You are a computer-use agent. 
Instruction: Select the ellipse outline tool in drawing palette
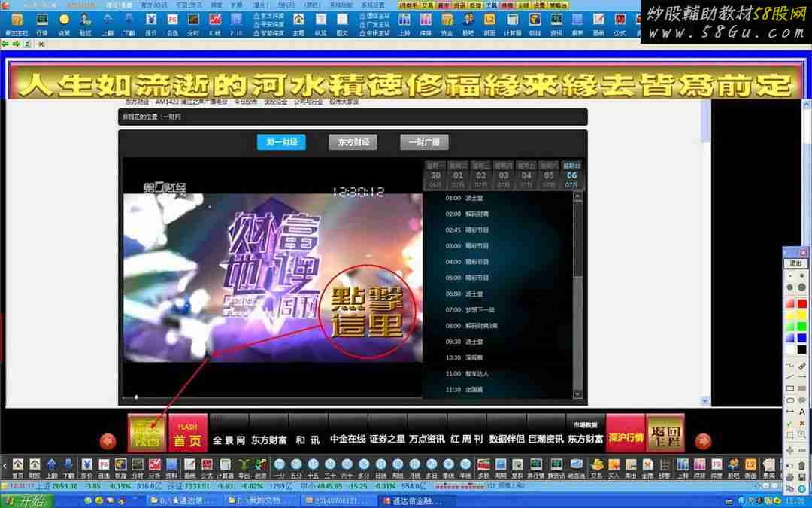coord(790,400)
